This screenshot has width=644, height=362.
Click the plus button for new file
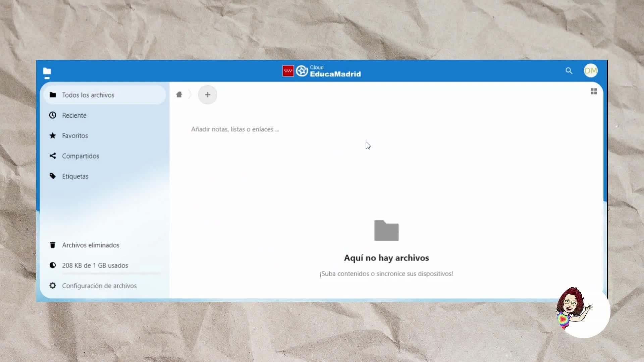coord(208,95)
